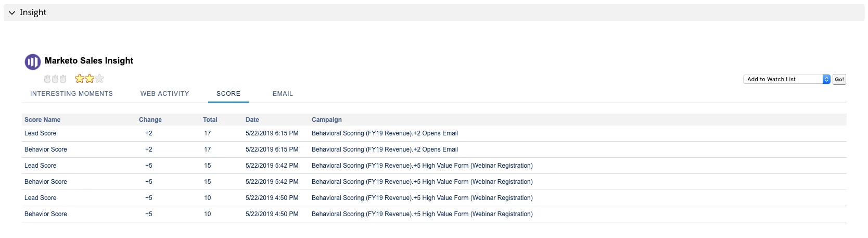Click the Score Name column header
The image size is (868, 238).
tap(42, 120)
